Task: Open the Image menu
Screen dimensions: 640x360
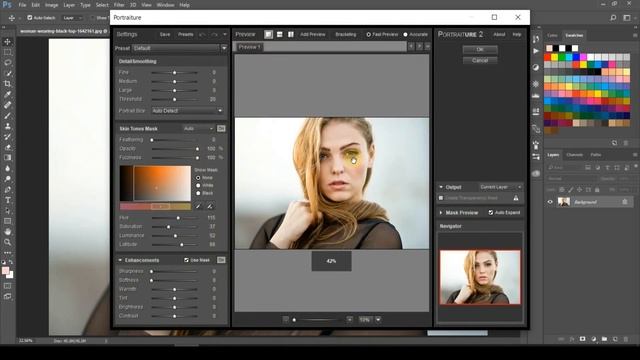Action: (x=51, y=5)
